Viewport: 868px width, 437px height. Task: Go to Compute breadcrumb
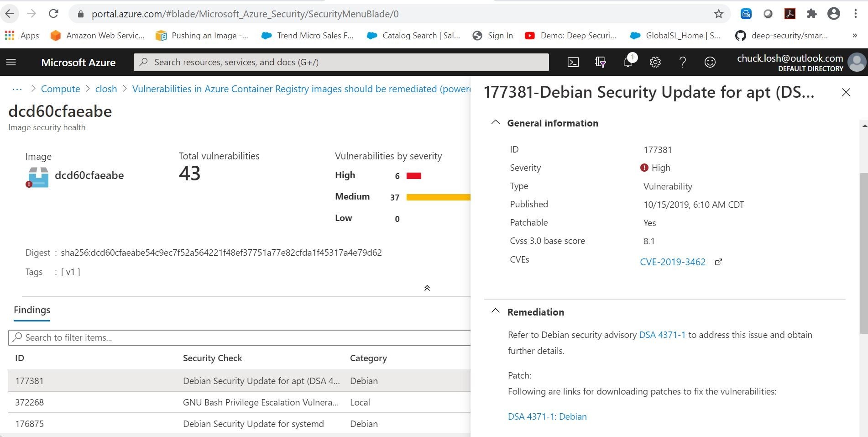point(60,89)
